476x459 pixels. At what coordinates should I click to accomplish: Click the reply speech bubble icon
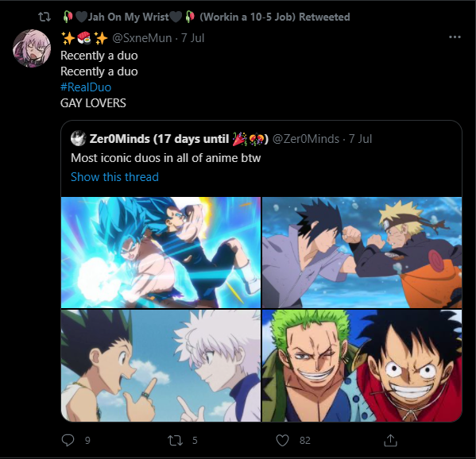68,440
